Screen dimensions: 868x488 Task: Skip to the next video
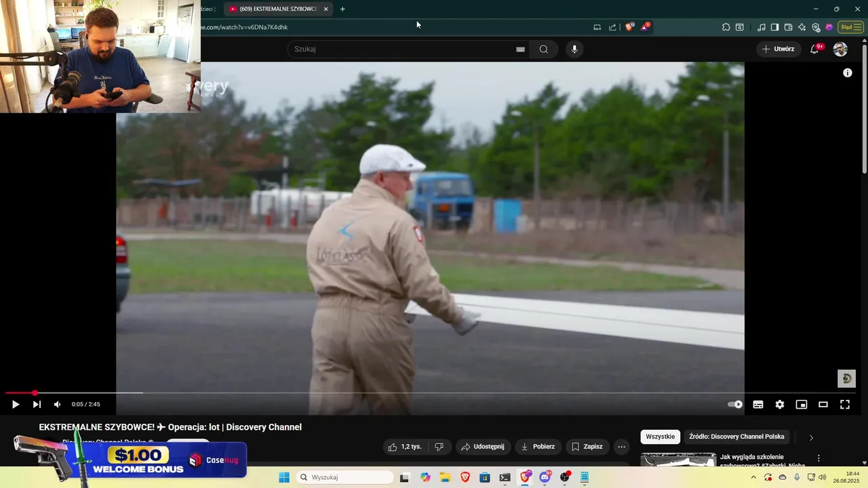click(x=37, y=405)
